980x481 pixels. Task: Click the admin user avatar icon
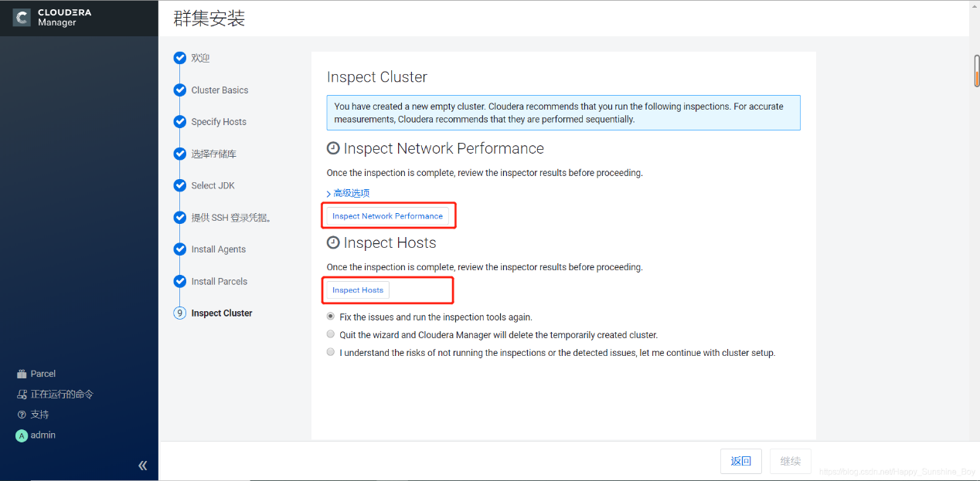point(22,435)
